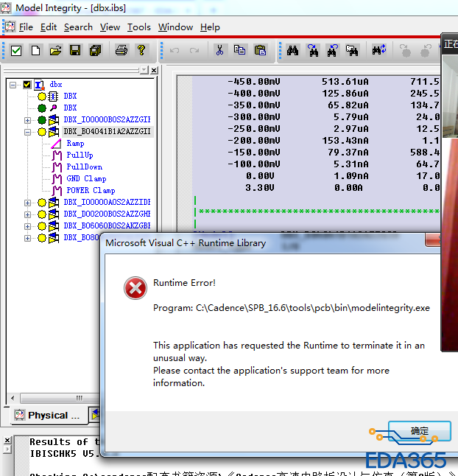
Task: Click the tree panel horizontal scrollbar thumb
Action: pyautogui.click(x=60, y=398)
